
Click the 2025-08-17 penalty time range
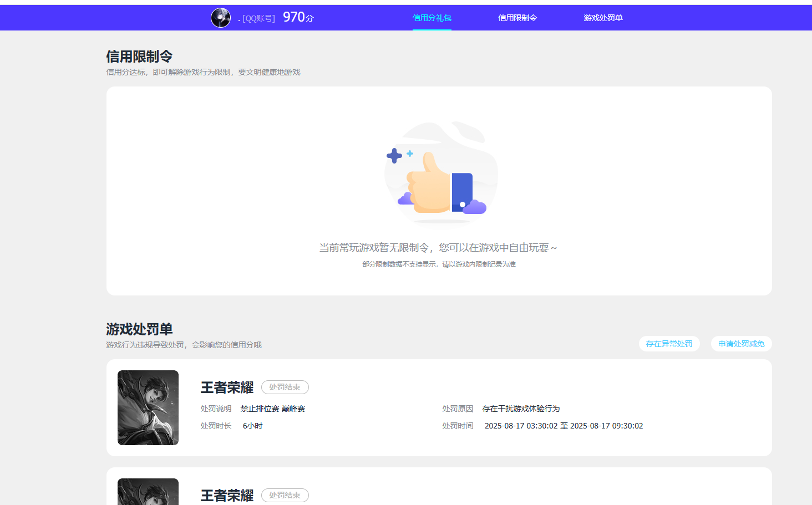(x=564, y=426)
